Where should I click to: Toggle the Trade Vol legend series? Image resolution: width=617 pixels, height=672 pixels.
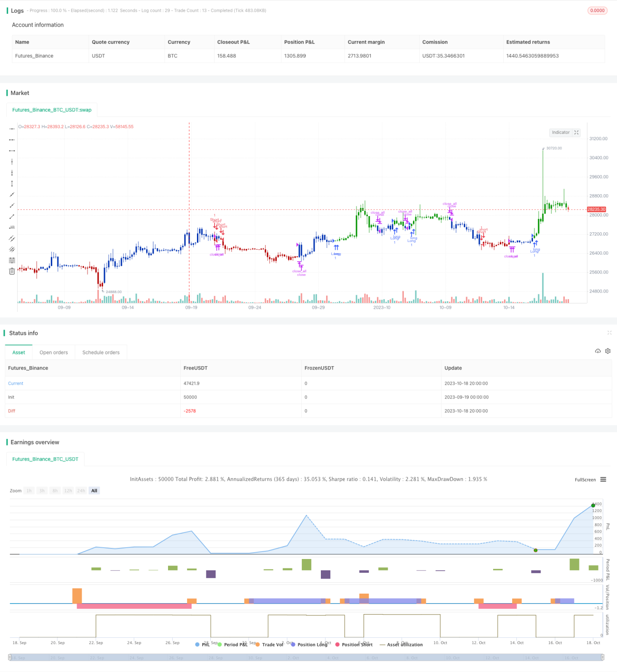tap(269, 644)
